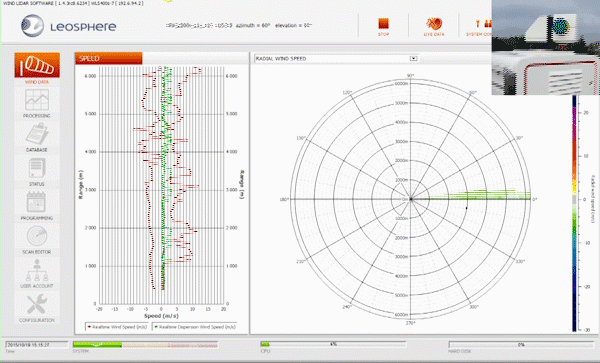Click the Stop acquisition icon

[x=383, y=24]
